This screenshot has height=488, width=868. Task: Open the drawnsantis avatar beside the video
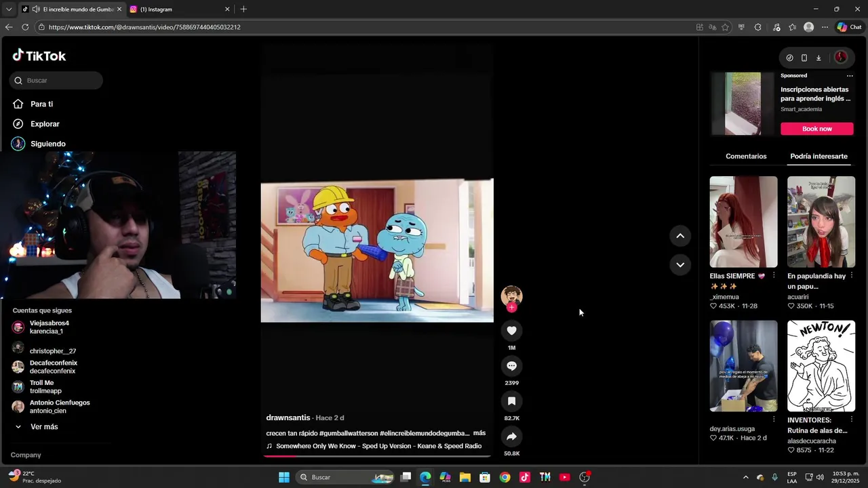pyautogui.click(x=511, y=296)
